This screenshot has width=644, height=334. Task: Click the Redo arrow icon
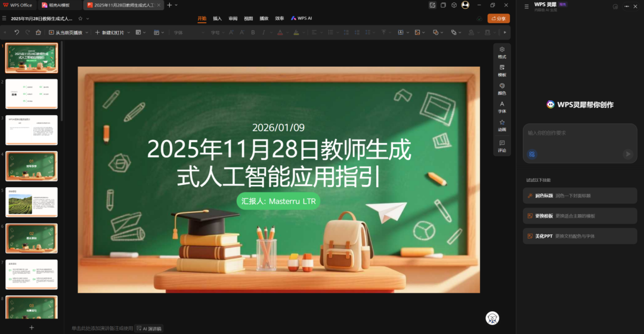pyautogui.click(x=27, y=32)
